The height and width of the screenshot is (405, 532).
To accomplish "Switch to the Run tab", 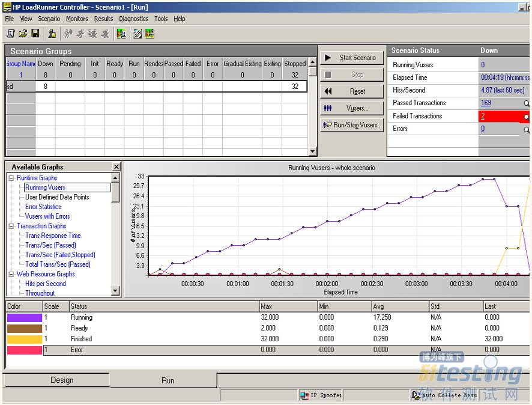I will (x=163, y=380).
